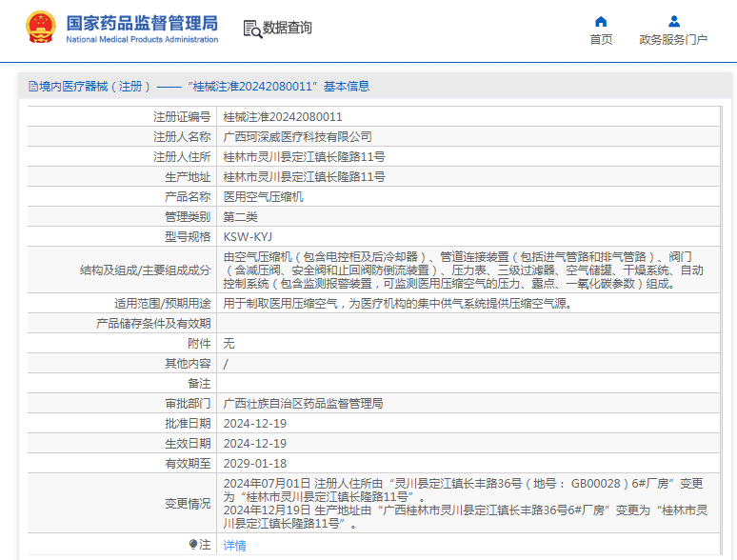Click the 审批部门 label

pyautogui.click(x=188, y=404)
